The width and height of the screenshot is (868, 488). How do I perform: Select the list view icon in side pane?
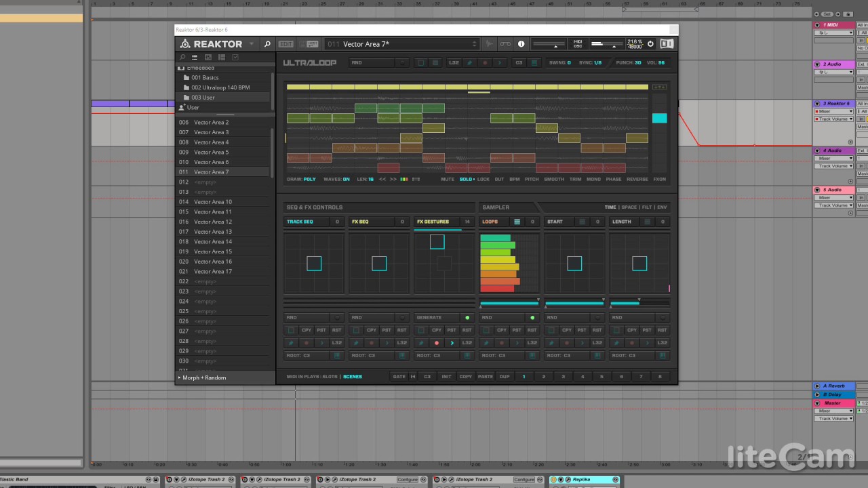click(x=195, y=58)
